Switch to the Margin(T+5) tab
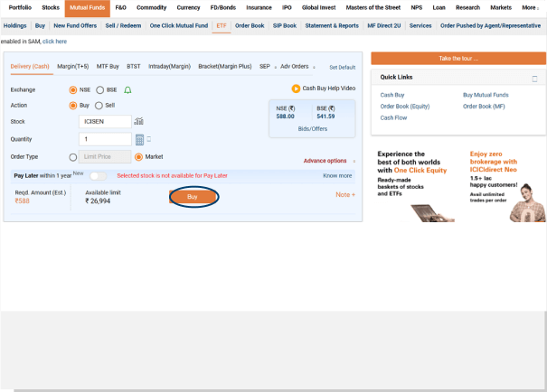Viewport: 547px width, 392px height. (72, 67)
